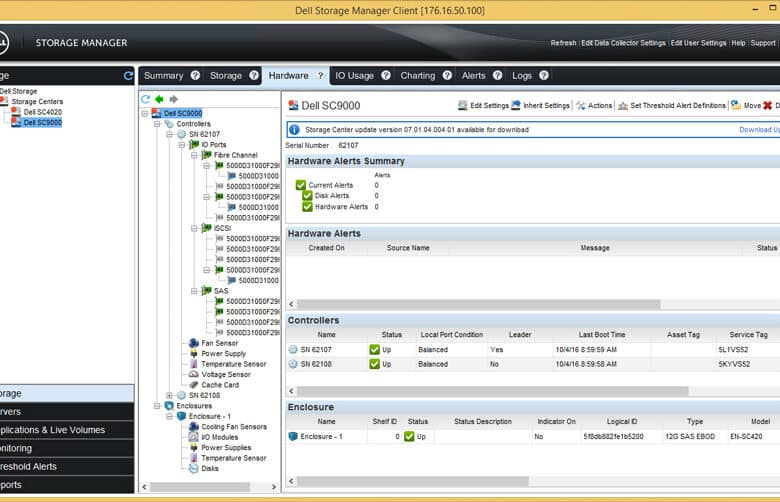This screenshot has width=780, height=502.
Task: Click Inherit Settings
Action: tap(541, 105)
